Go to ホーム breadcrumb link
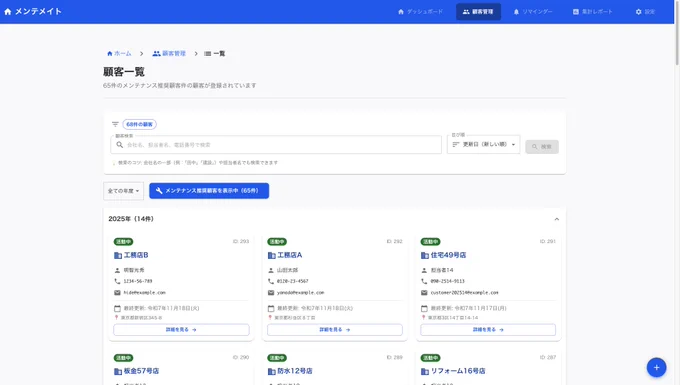This screenshot has height=385, width=680. pos(119,53)
